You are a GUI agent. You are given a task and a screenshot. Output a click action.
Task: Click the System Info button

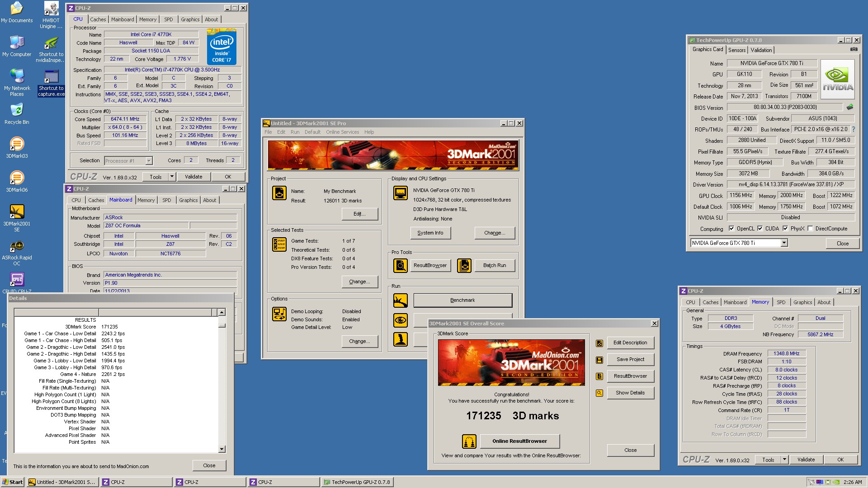(430, 233)
